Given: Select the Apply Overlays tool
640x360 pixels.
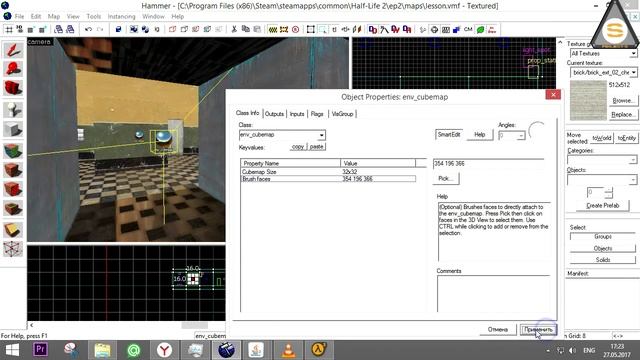Looking at the screenshot, I should point(13,209).
